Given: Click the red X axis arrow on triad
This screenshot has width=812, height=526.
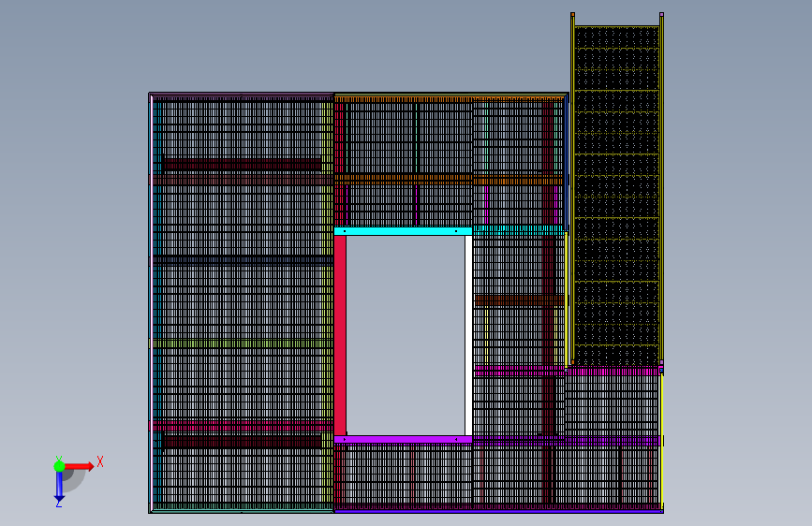Looking at the screenshot, I should click(79, 466).
